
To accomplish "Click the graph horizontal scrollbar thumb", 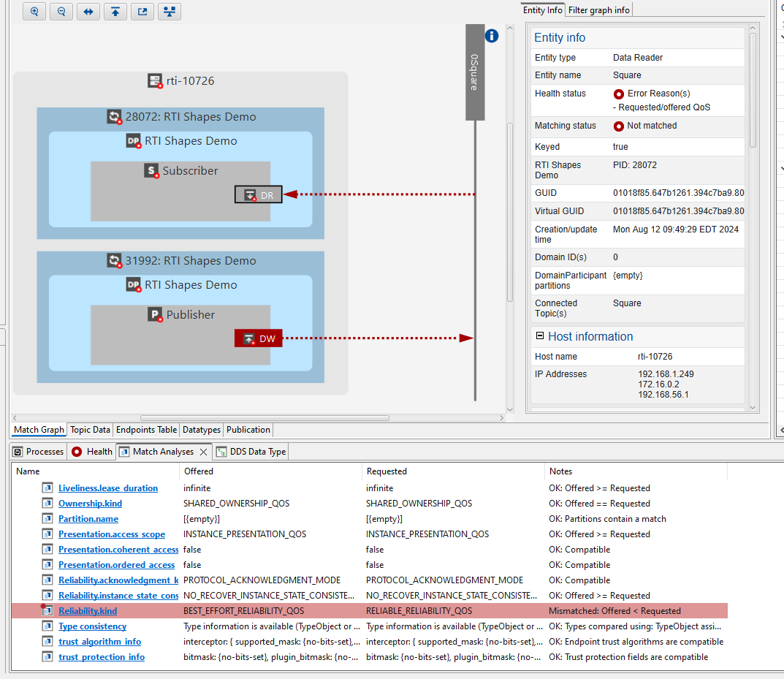I will click(x=264, y=418).
